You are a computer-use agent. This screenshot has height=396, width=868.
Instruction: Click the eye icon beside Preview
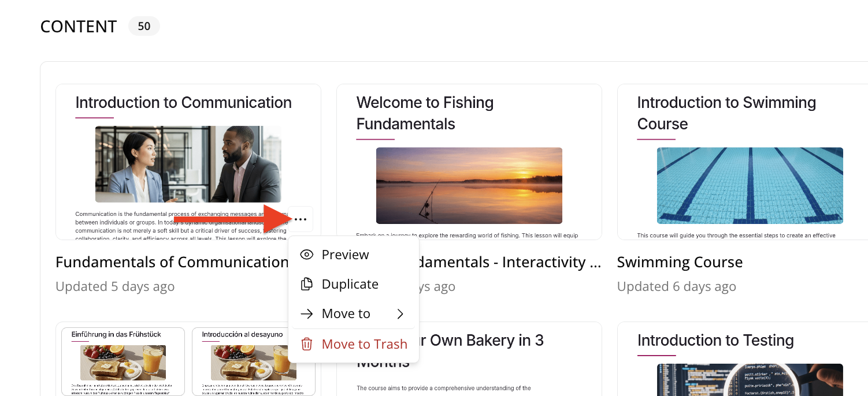click(x=307, y=255)
